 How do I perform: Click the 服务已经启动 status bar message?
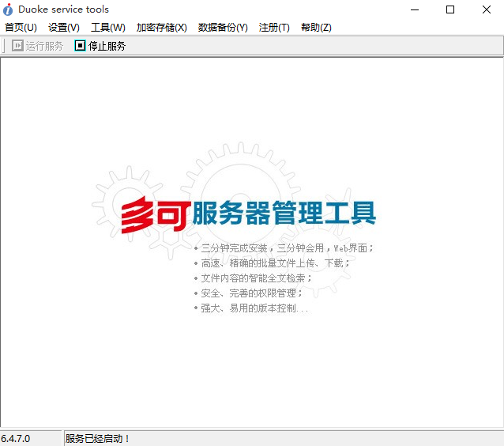coord(98,438)
